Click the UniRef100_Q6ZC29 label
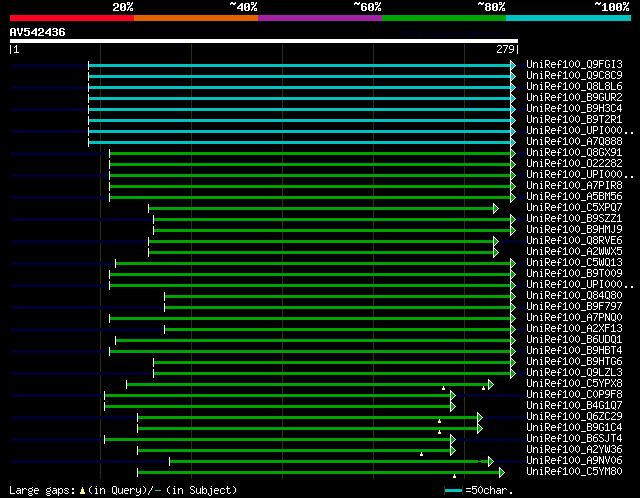The width and height of the screenshot is (640, 498). pos(574,417)
